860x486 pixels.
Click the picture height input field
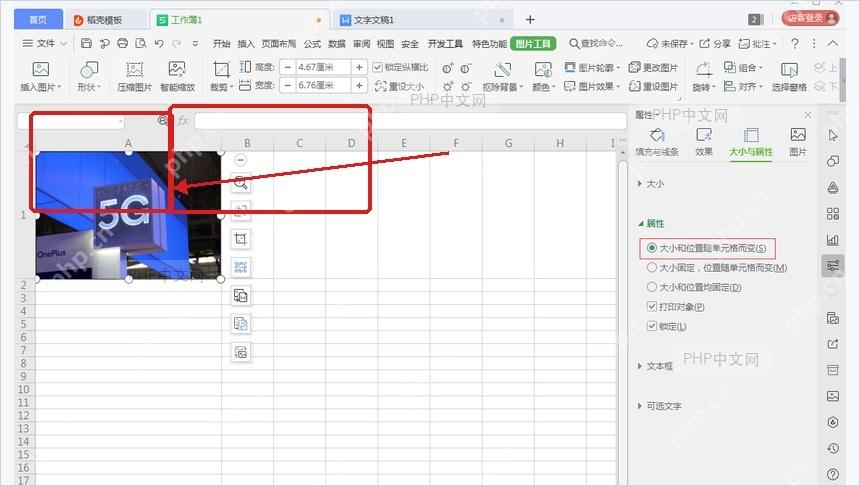(322, 67)
